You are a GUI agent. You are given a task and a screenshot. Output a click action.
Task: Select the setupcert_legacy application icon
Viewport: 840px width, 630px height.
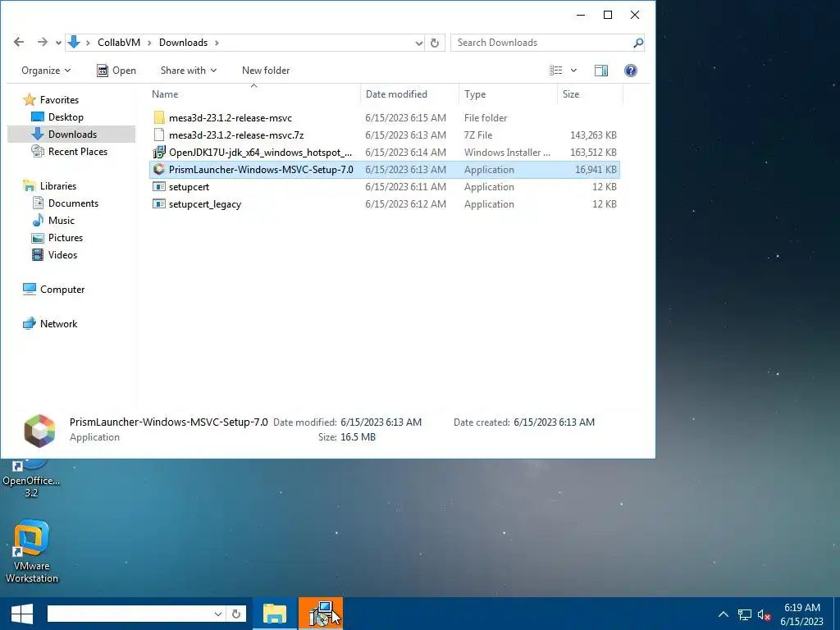(x=158, y=204)
